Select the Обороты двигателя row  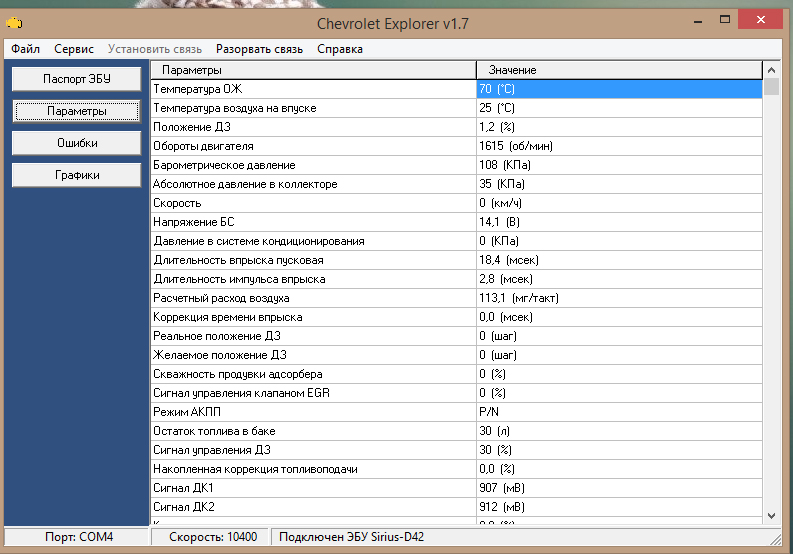[x=457, y=146]
